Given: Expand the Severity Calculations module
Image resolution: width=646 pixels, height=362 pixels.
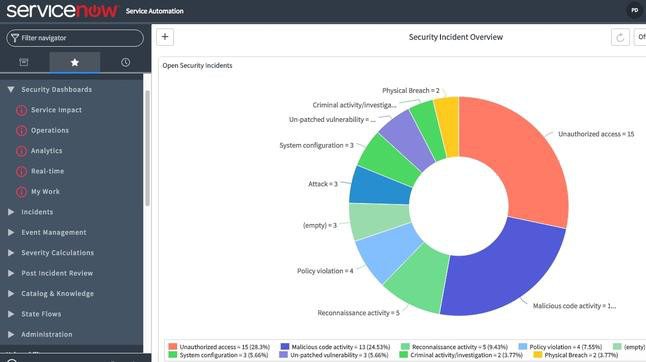Looking at the screenshot, I should pos(11,252).
